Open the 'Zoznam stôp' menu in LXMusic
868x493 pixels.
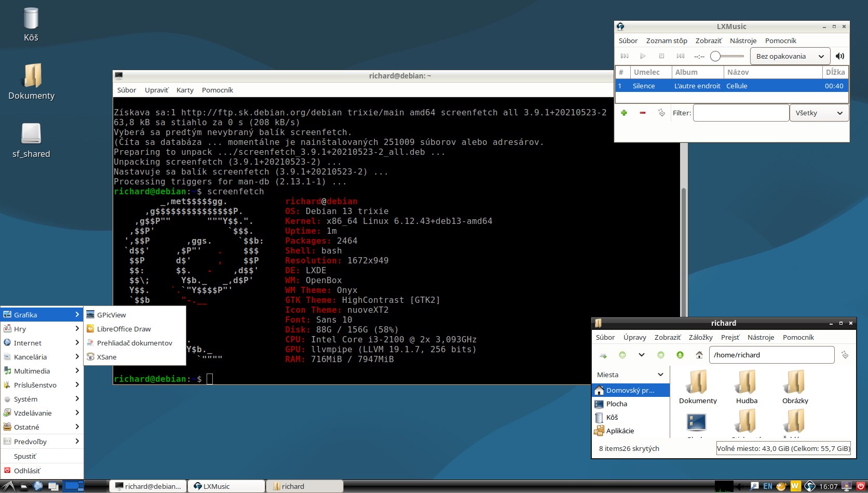pyautogui.click(x=667, y=41)
